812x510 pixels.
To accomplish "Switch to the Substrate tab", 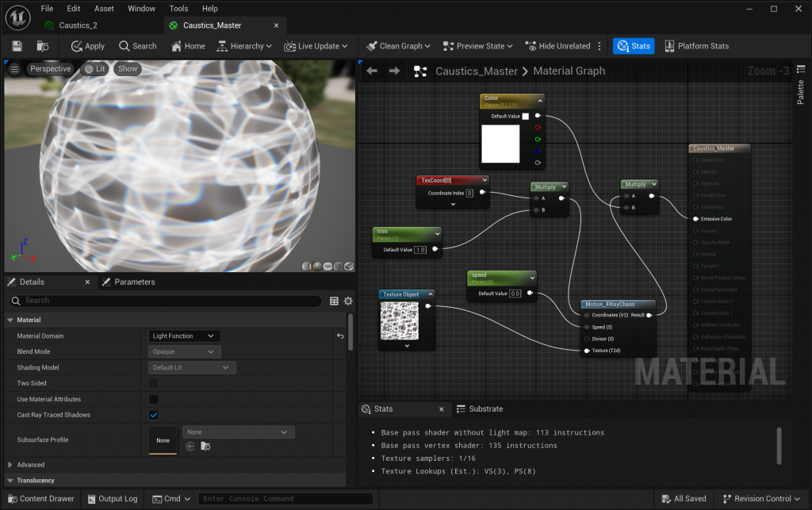I will [x=480, y=409].
